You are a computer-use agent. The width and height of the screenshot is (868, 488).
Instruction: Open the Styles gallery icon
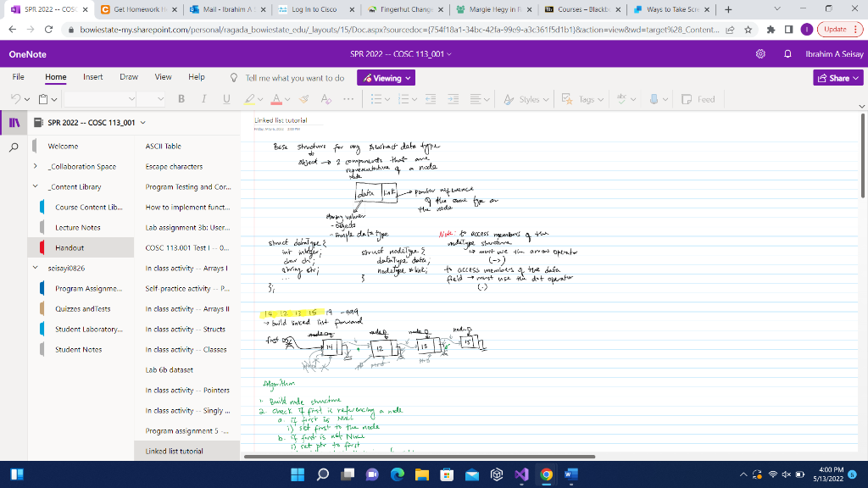point(508,98)
